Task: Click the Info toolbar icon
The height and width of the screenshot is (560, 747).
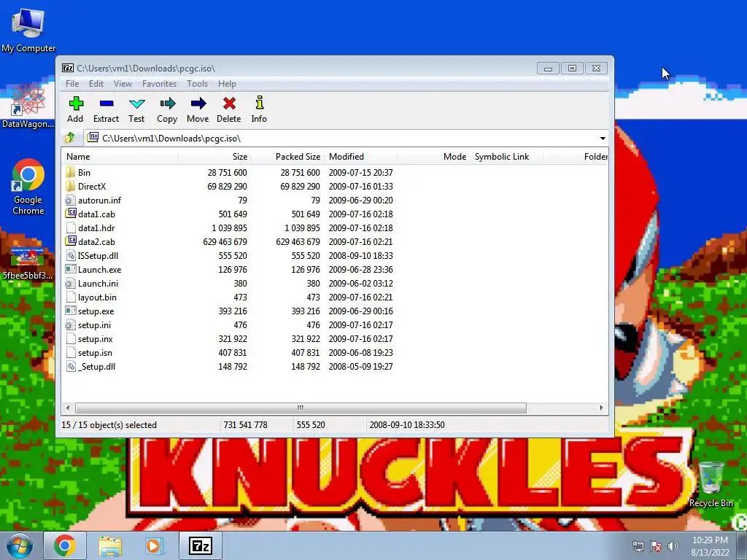Action: pyautogui.click(x=259, y=103)
